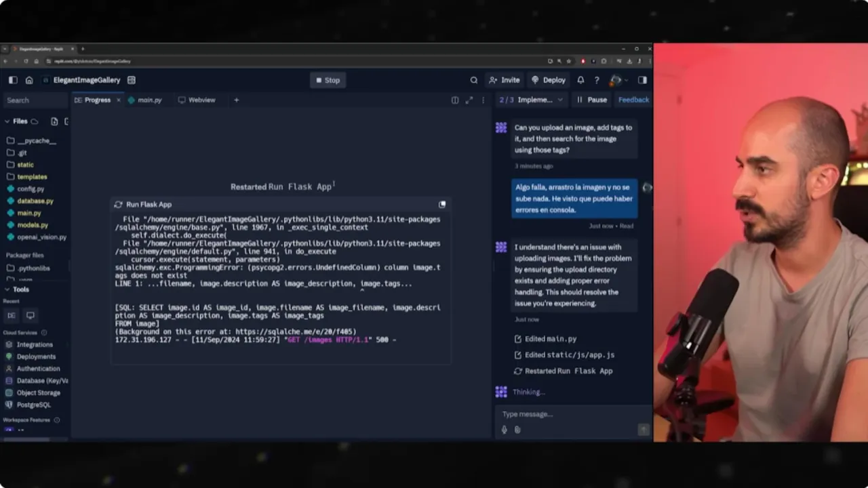The width and height of the screenshot is (868, 488).
Task: Send the chat message arrow
Action: click(x=644, y=429)
